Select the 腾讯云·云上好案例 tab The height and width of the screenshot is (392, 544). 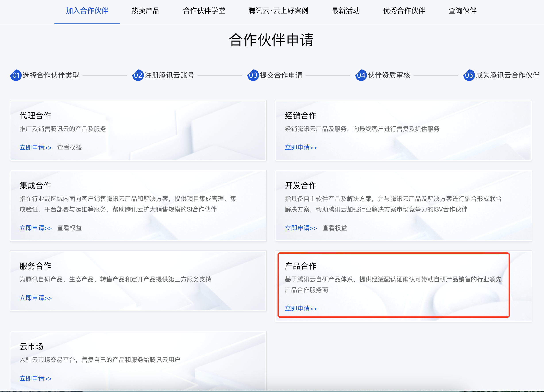pos(278,11)
